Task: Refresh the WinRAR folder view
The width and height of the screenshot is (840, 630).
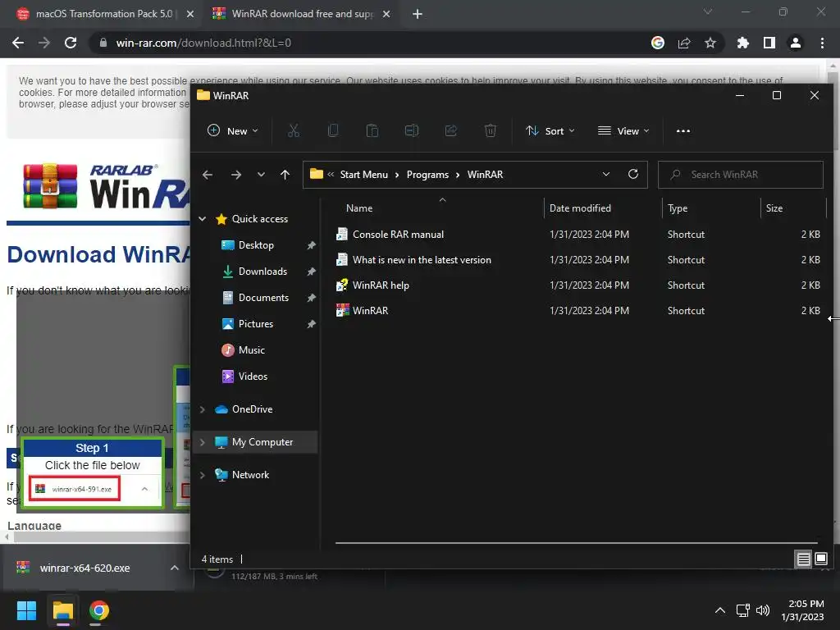Action: (x=633, y=174)
